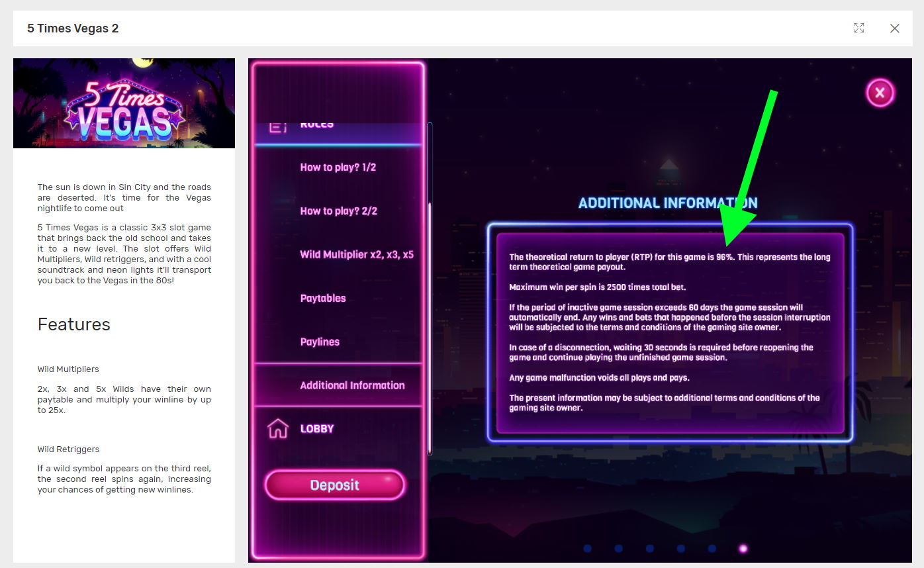Select Additional Information menu item
This screenshot has height=568, width=924.
[x=351, y=385]
